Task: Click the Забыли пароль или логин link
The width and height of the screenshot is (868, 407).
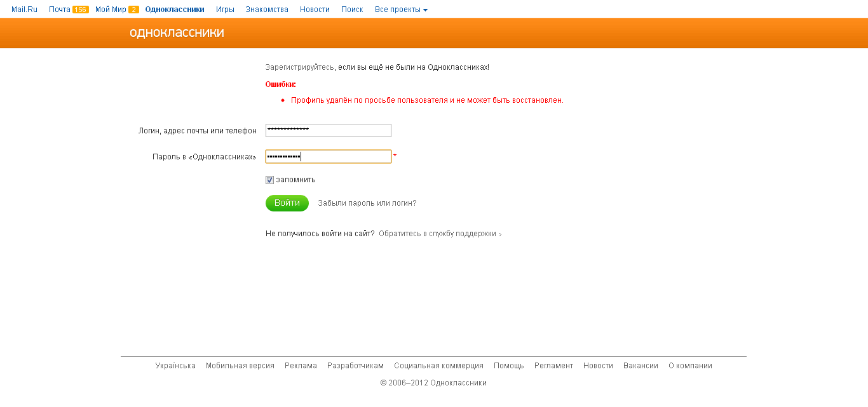Action: [x=367, y=203]
